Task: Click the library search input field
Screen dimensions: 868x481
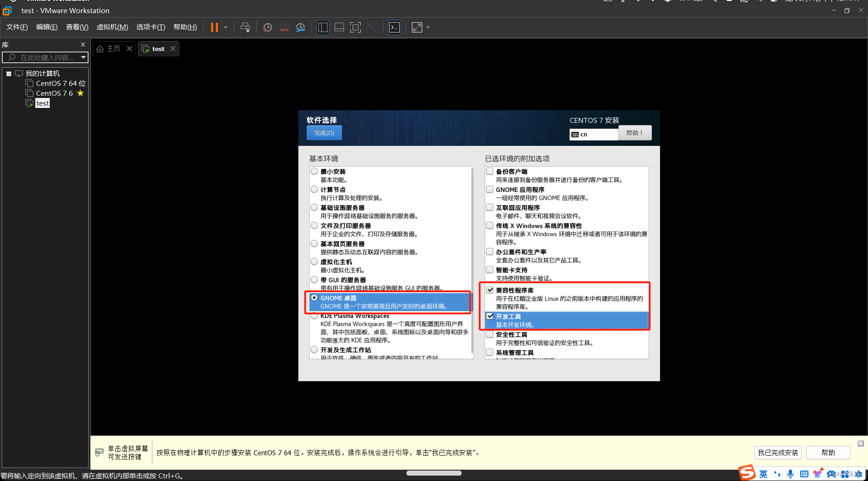Action: [45, 57]
